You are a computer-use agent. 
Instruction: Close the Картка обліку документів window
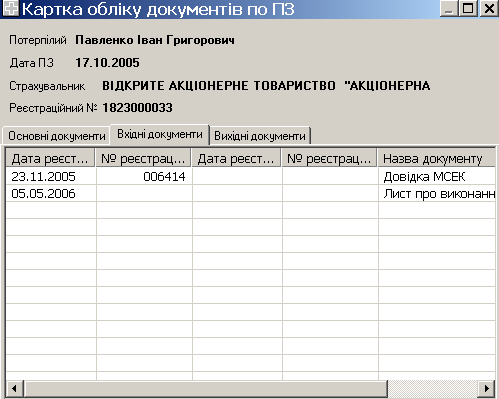point(489,8)
